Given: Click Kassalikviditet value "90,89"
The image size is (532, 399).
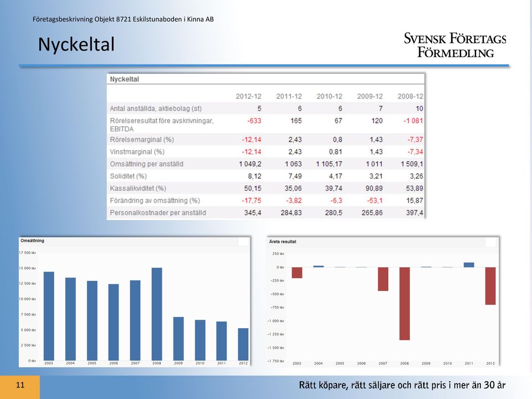Looking at the screenshot, I should pos(374,188).
